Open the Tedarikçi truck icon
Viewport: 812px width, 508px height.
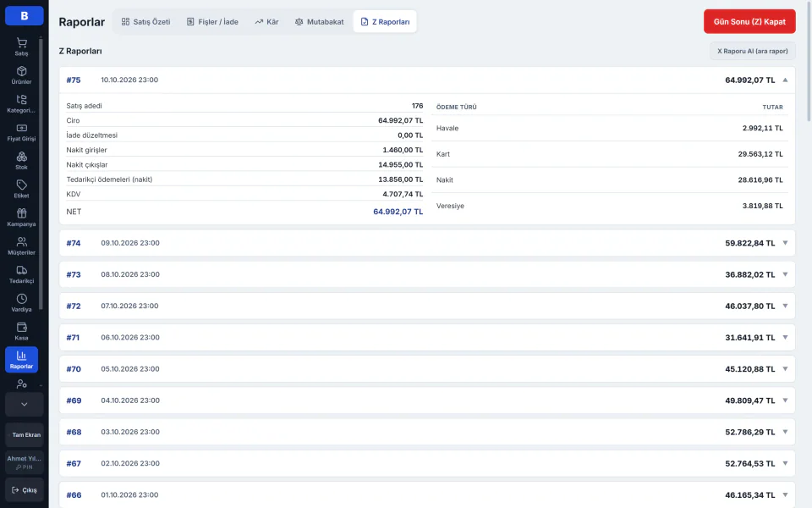(x=21, y=271)
